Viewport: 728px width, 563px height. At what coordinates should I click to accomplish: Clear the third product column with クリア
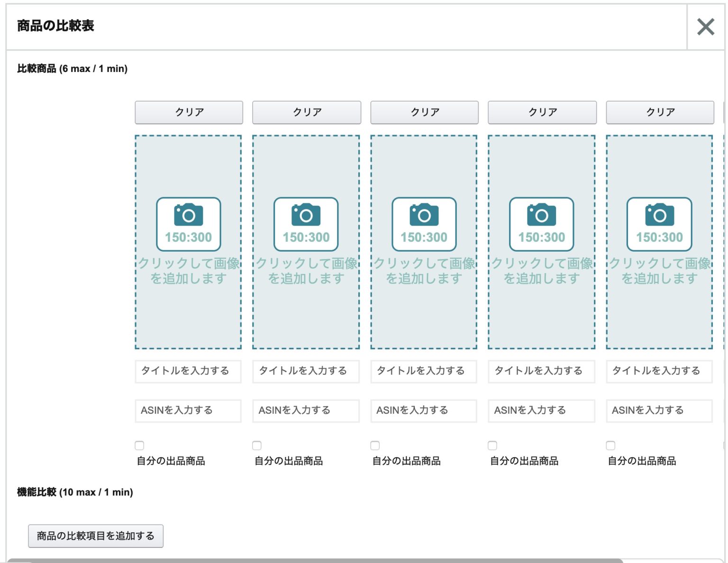pyautogui.click(x=424, y=112)
